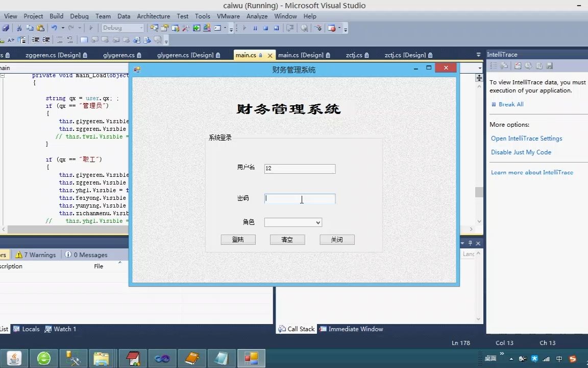Click the Cut icon on the toolbar
Viewport: 588px width, 368px height.
pyautogui.click(x=19, y=28)
